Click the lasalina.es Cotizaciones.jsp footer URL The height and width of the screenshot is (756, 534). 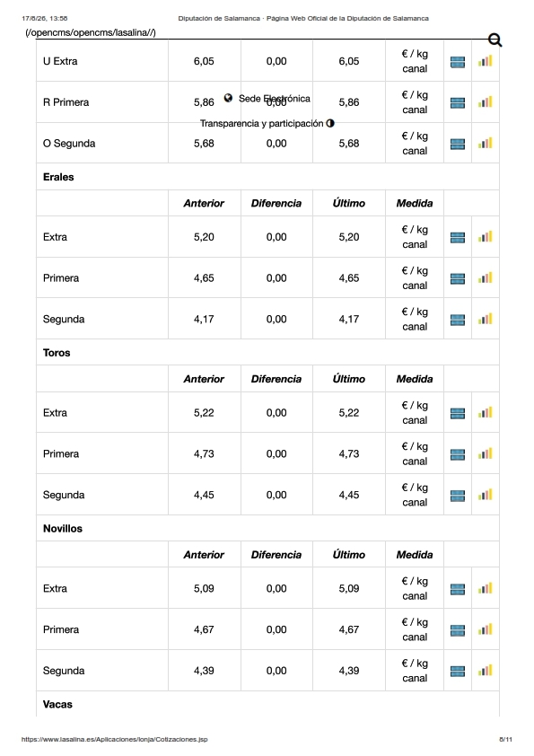tap(115, 739)
